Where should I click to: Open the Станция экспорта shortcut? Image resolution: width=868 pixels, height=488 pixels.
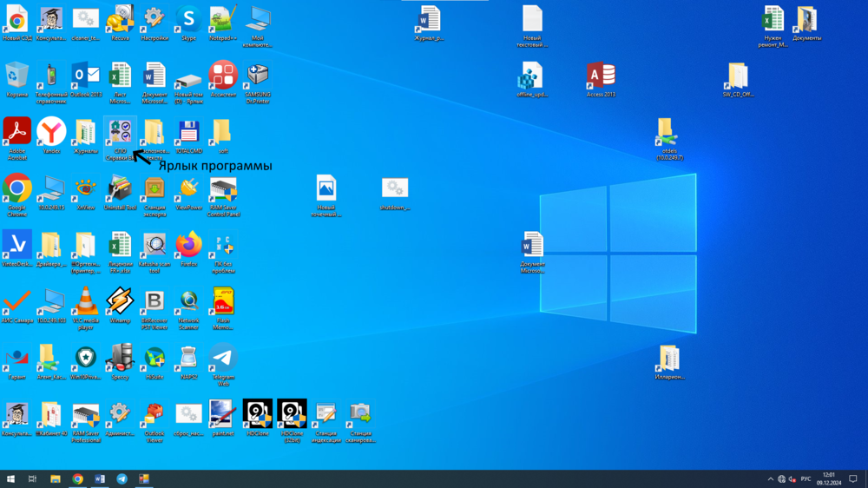[x=155, y=196]
